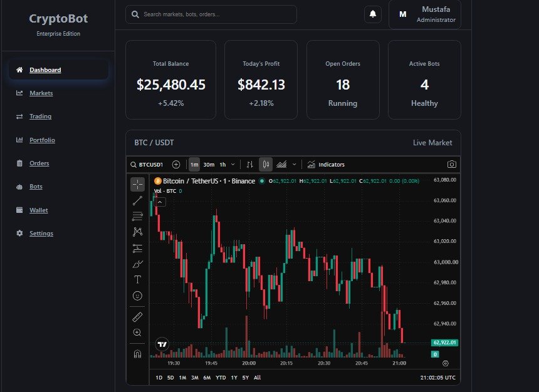
Task: Select the 3M date range
Action: (x=194, y=378)
